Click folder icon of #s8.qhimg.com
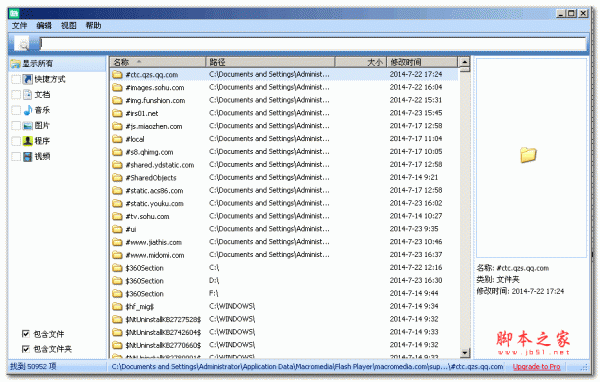The image size is (600, 382). [x=117, y=152]
